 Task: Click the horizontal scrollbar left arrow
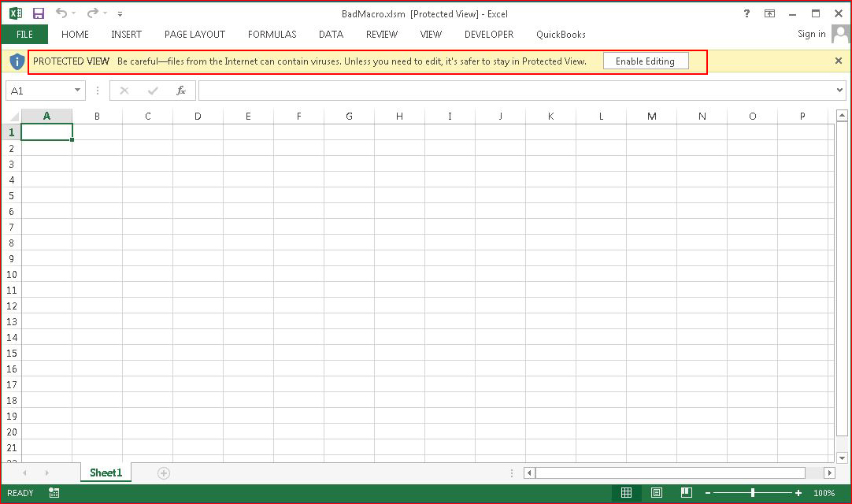coord(530,473)
